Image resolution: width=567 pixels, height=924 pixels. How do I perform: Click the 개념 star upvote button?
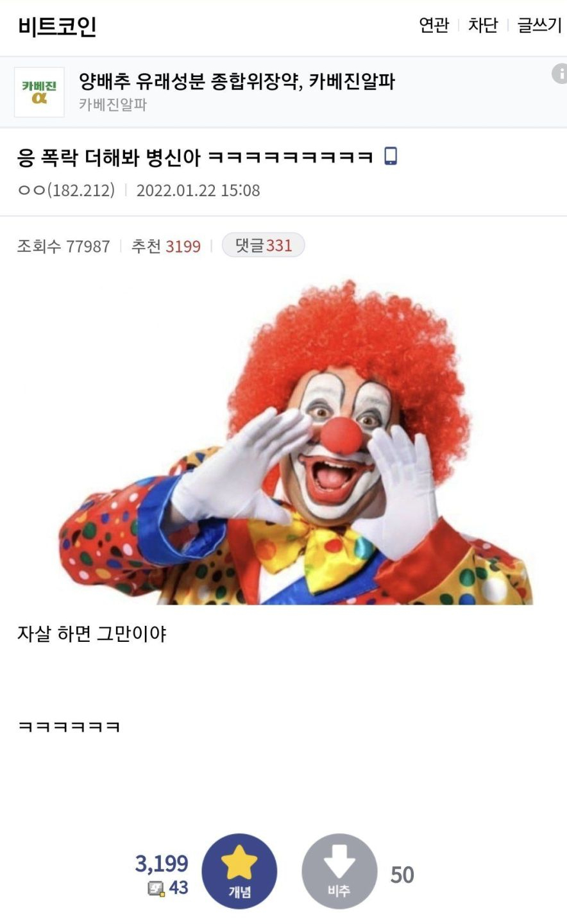[x=239, y=871]
